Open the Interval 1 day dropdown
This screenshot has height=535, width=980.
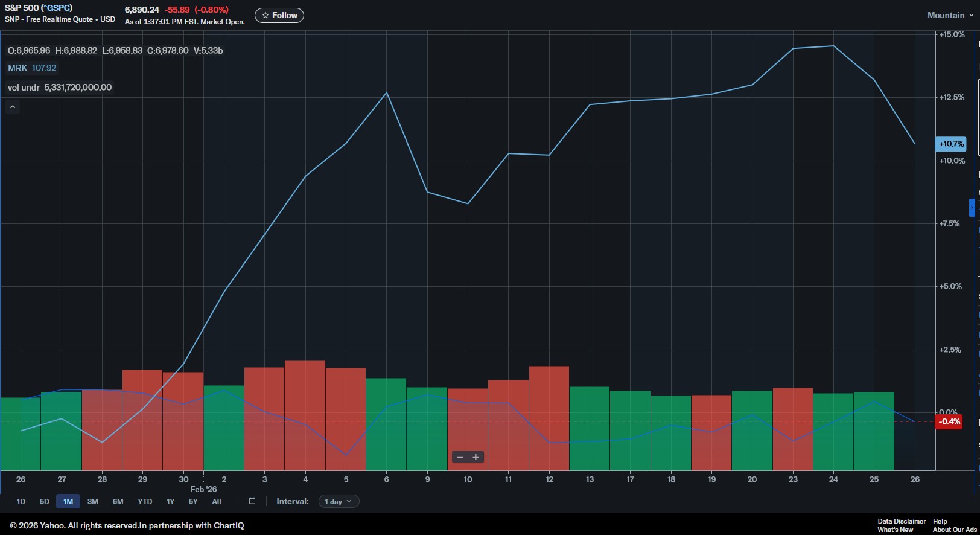click(x=339, y=502)
